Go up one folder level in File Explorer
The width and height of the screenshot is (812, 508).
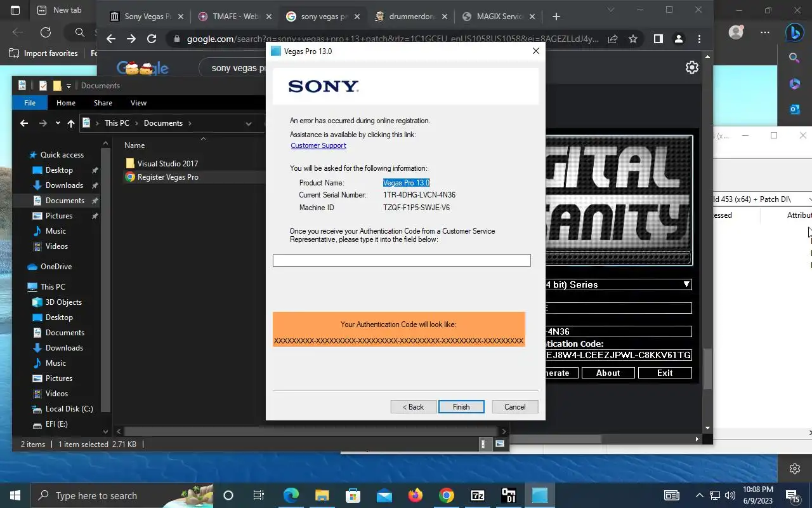tap(70, 123)
